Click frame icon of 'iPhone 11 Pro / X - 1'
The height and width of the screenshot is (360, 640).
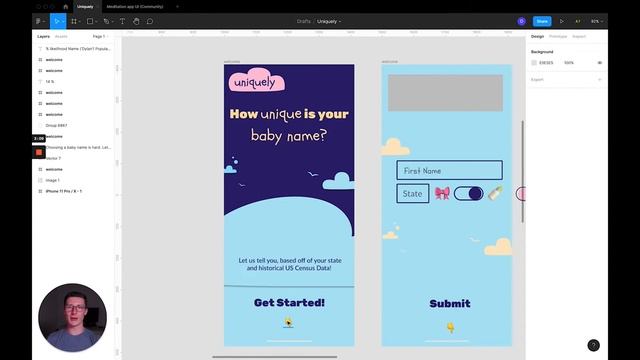[x=40, y=191]
